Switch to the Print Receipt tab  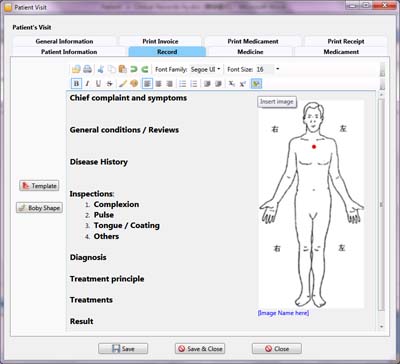[346, 41]
